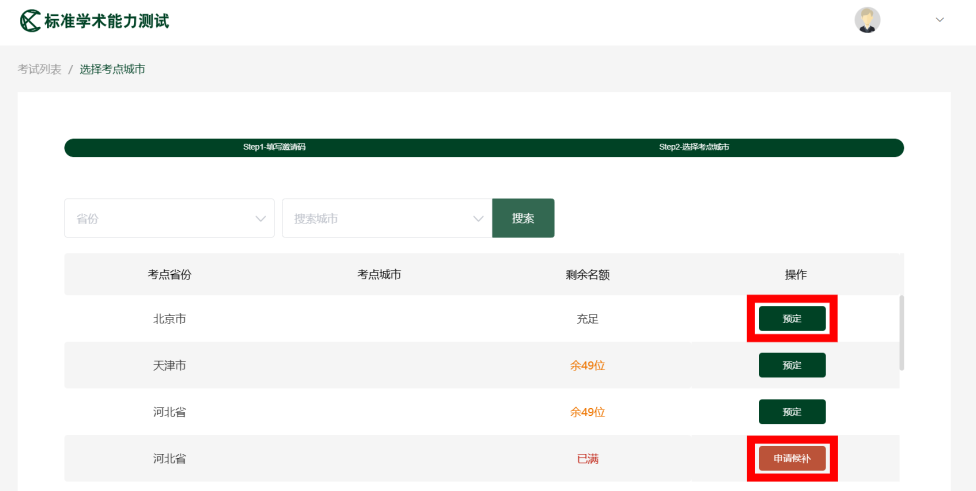The height and width of the screenshot is (491, 976).
Task: Open the 搜索城市 dropdown
Action: click(387, 218)
